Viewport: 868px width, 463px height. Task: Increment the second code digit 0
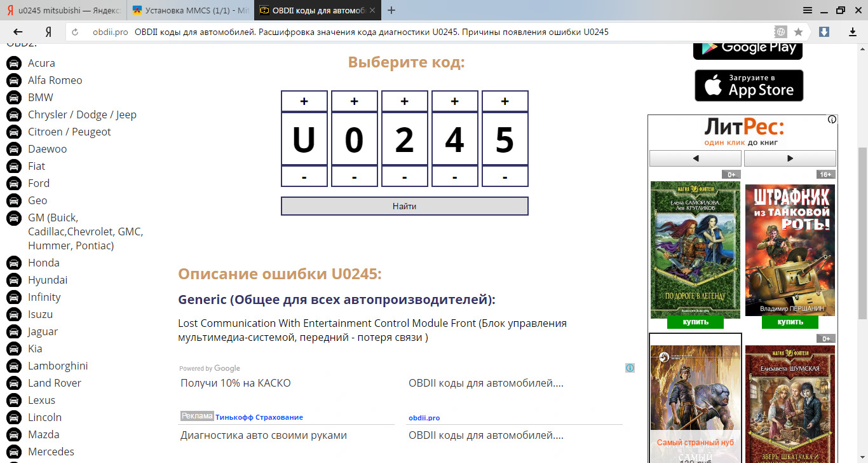355,101
